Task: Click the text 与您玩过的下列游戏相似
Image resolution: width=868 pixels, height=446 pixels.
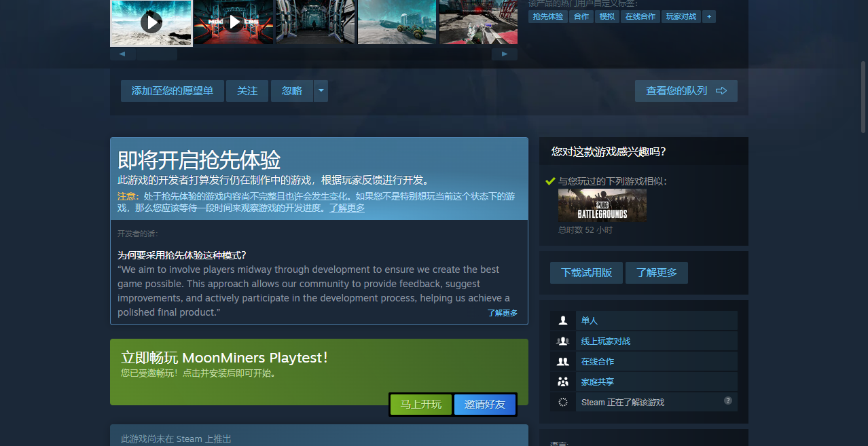Action: click(613, 181)
